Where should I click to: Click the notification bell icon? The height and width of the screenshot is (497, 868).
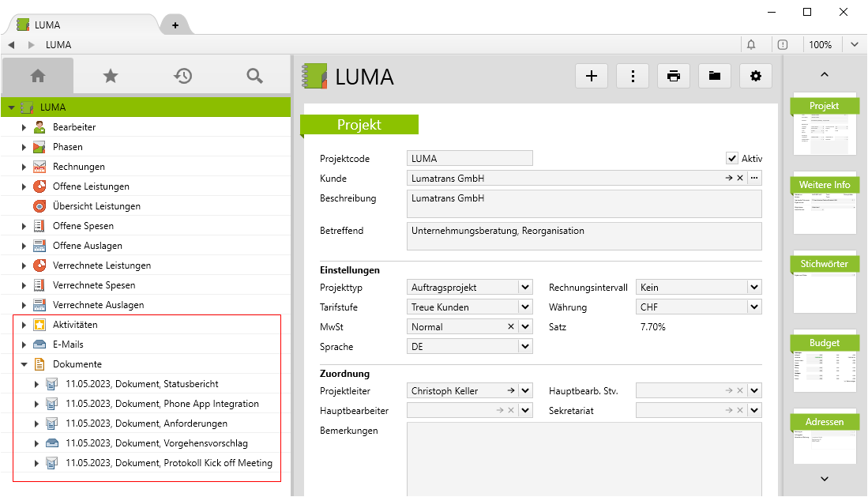click(751, 45)
